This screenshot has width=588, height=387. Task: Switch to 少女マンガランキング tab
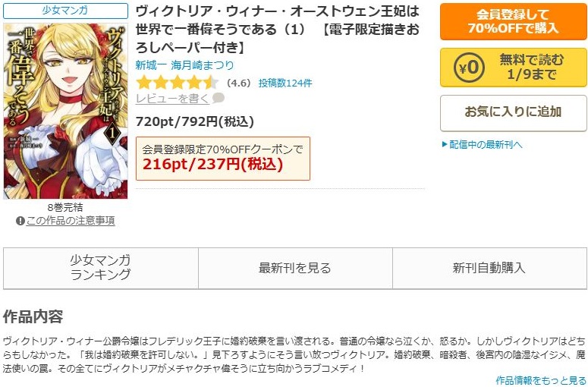(x=100, y=268)
